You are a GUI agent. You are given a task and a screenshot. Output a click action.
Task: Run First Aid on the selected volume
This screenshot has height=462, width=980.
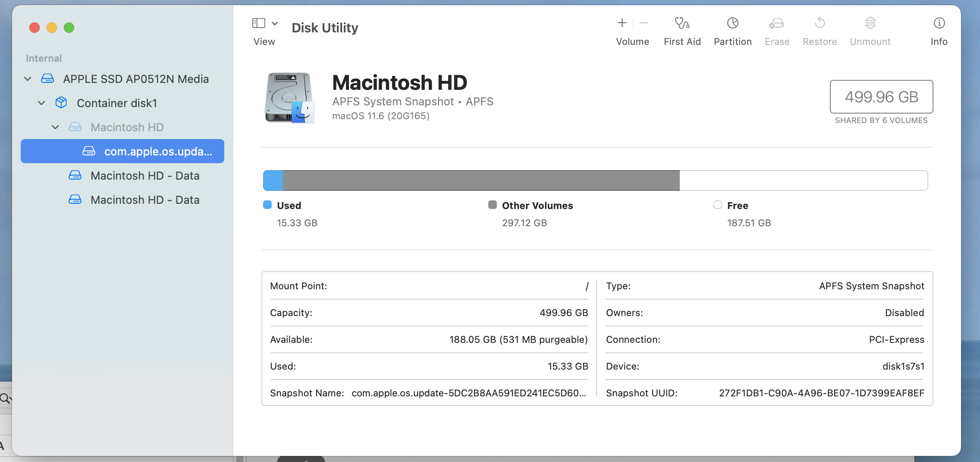(x=682, y=23)
